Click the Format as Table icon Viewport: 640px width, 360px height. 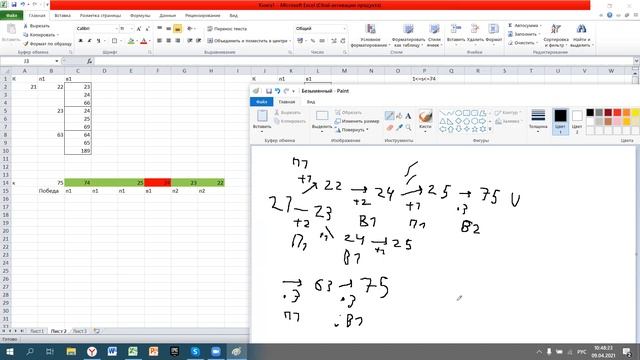coord(408,29)
